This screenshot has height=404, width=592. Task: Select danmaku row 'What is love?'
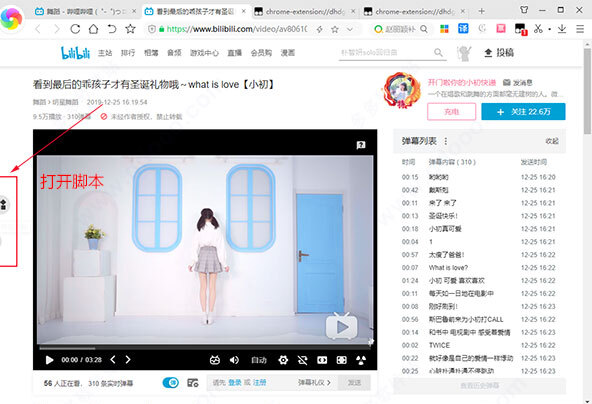479,268
